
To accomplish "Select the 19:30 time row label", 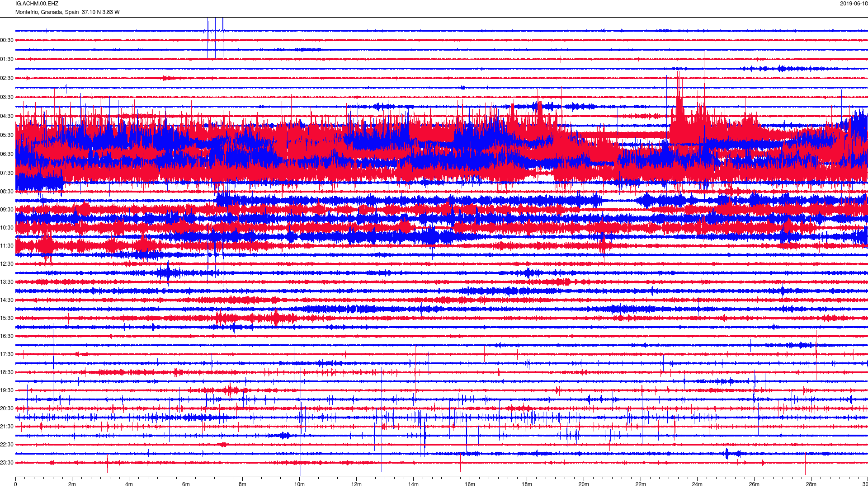I will click(x=7, y=390).
